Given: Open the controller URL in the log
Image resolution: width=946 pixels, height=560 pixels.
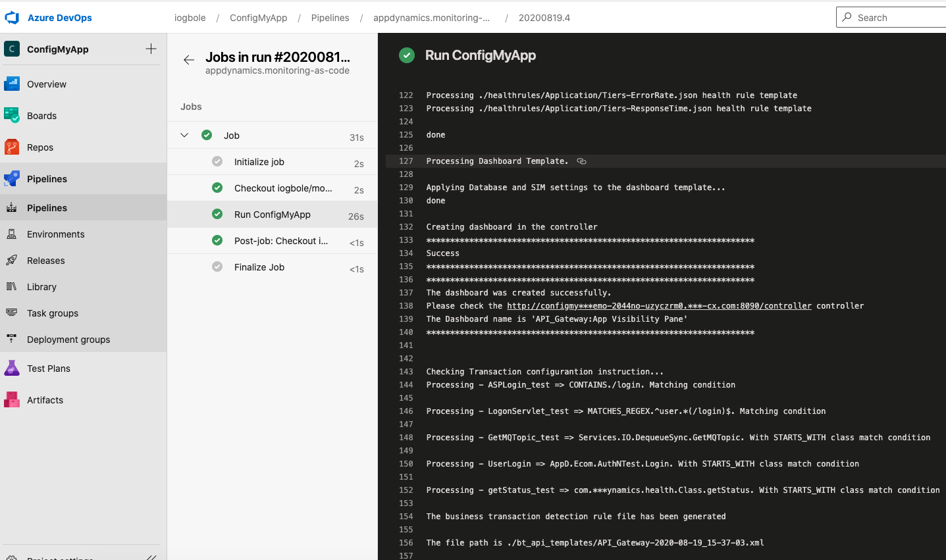Looking at the screenshot, I should point(659,306).
